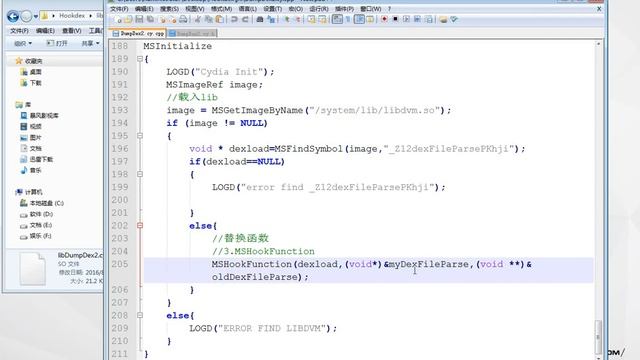
Task: Click the Close All toolbar icon
Action: point(173,19)
